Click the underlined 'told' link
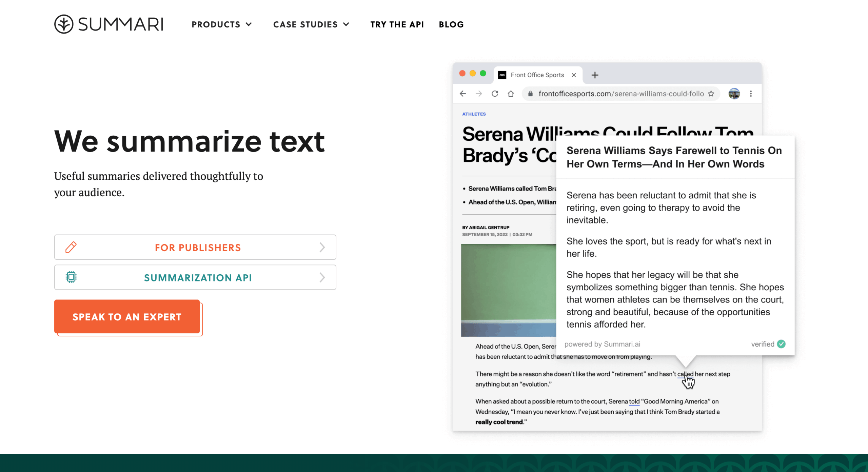 coord(634,401)
